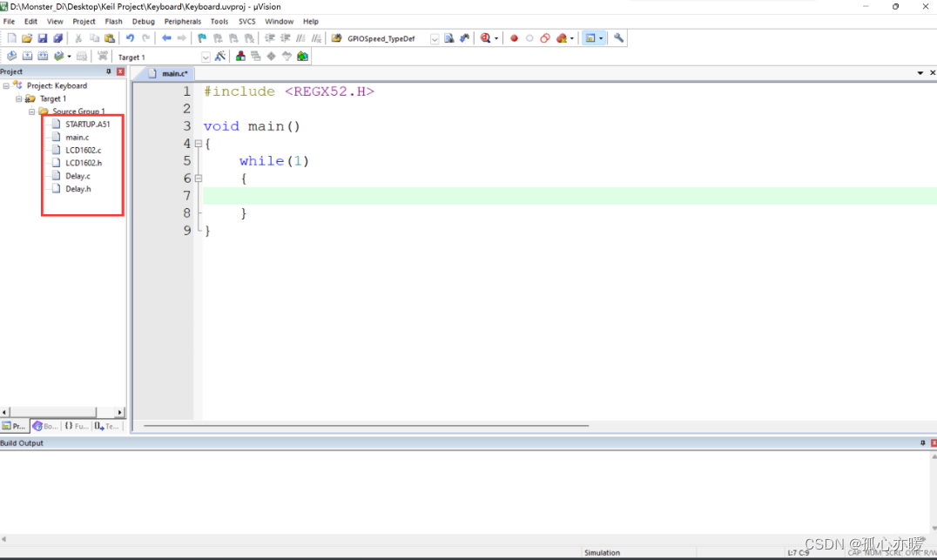
Task: Click the Manage Run-Time Environment icon
Action: pyautogui.click(x=272, y=57)
